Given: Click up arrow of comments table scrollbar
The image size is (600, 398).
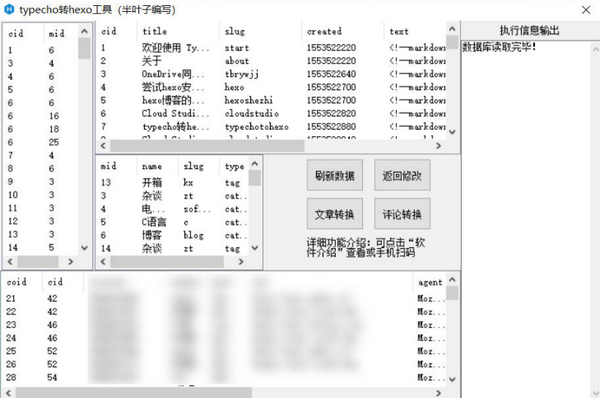Looking at the screenshot, I should coord(452,280).
